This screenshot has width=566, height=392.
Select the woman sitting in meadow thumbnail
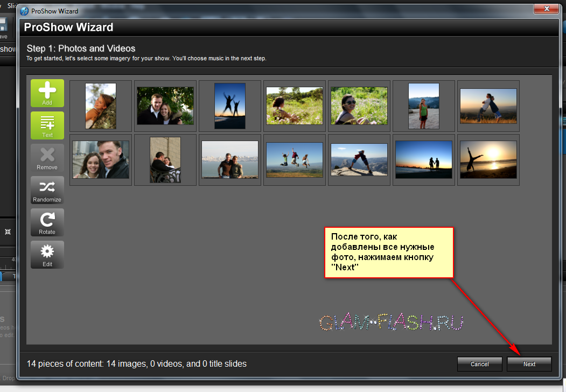point(295,106)
